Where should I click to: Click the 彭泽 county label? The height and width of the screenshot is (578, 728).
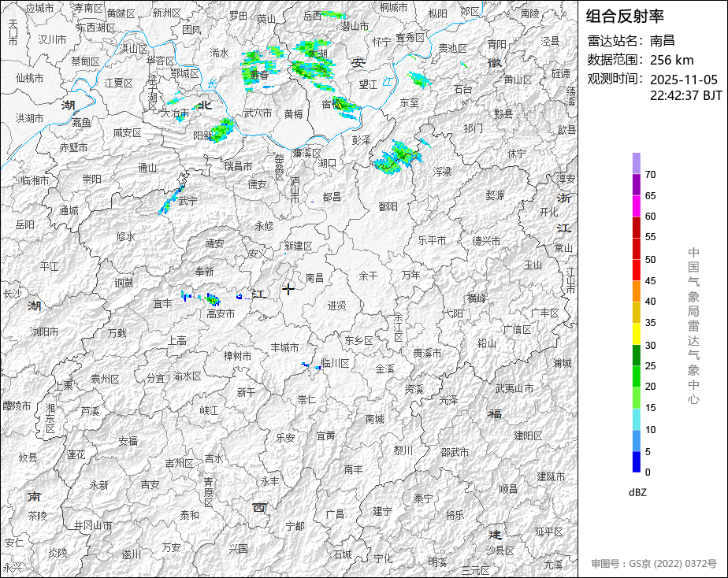coord(361,139)
